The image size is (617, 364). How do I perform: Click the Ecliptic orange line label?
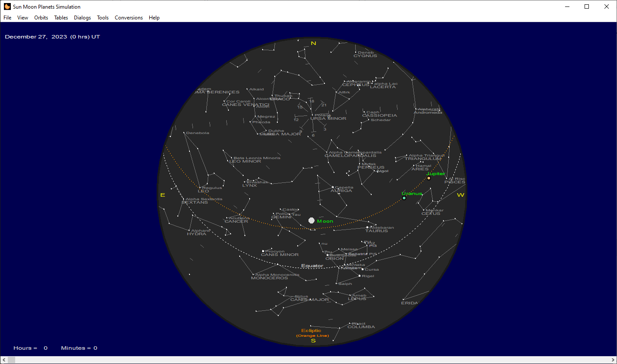pos(312,330)
